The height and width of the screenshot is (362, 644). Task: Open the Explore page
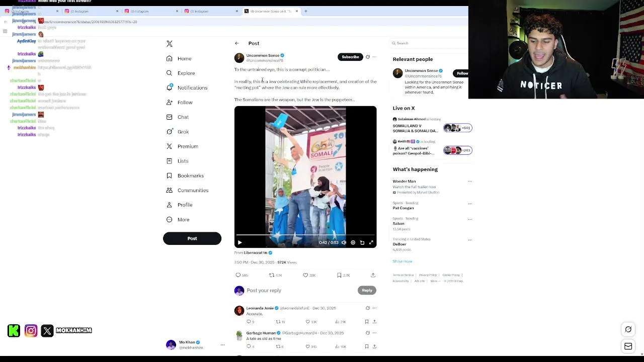[180, 73]
